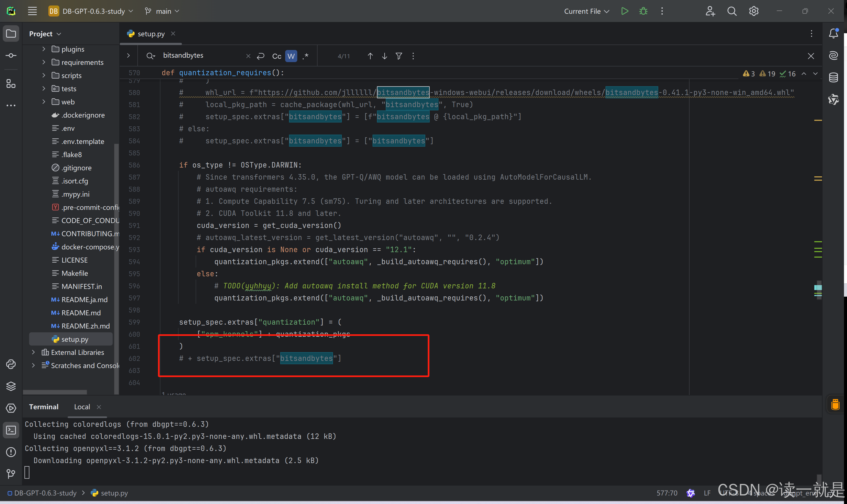The width and height of the screenshot is (847, 504).
Task: Toggle Match Case (Cc) search option
Action: [276, 56]
